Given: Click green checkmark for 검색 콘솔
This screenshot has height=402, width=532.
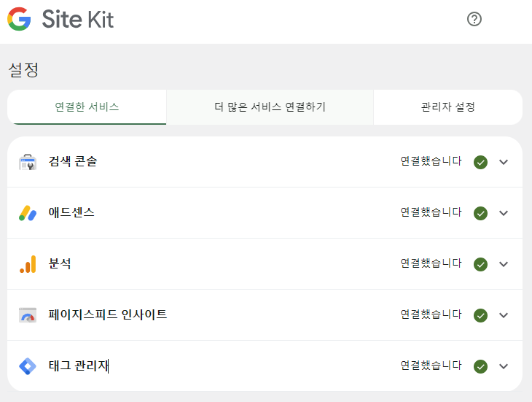Looking at the screenshot, I should click(480, 162).
